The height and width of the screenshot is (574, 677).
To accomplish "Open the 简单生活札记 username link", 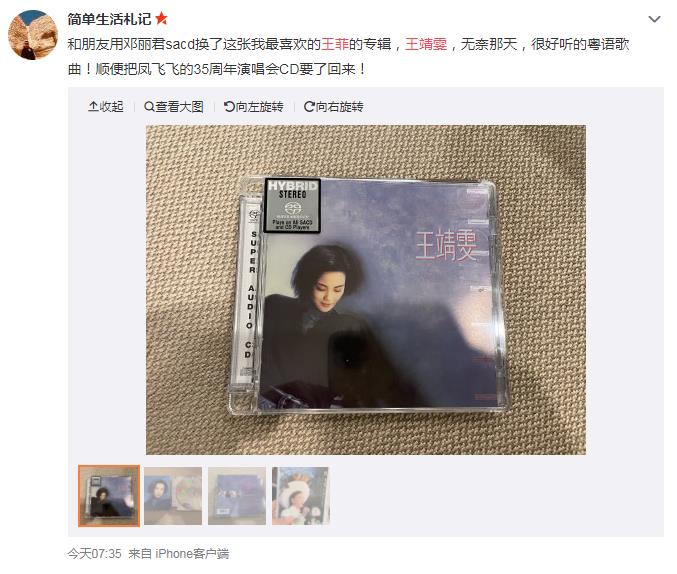I will (x=109, y=19).
